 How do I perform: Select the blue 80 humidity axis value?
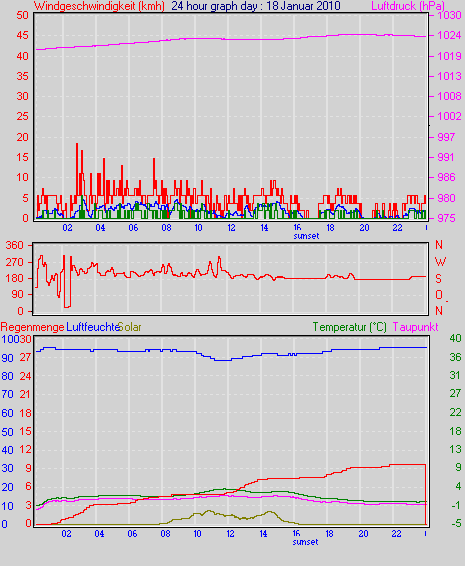click(8, 376)
